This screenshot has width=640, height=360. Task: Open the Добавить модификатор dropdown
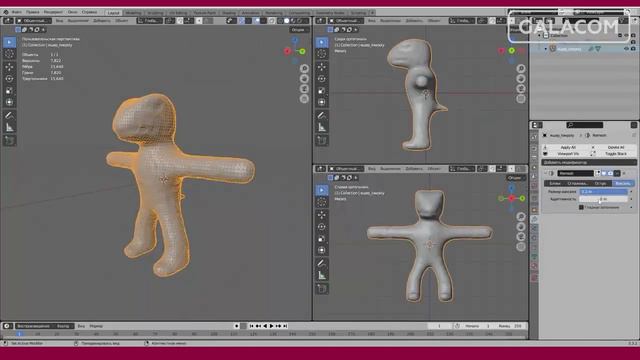[x=589, y=162]
